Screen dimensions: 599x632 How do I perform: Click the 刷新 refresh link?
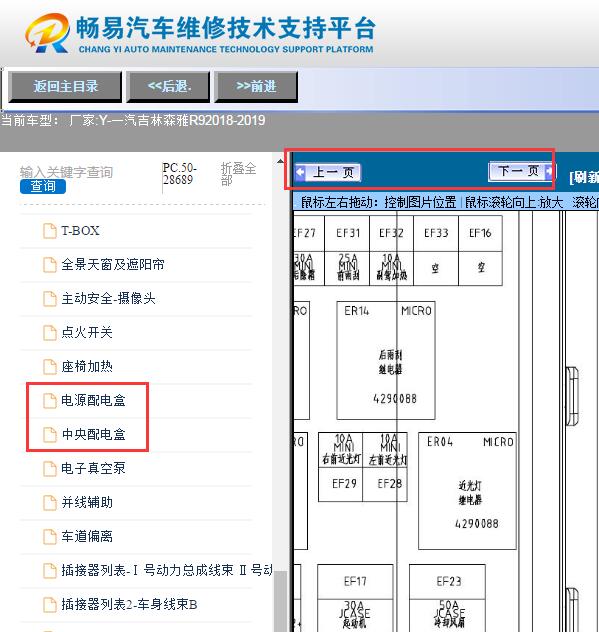pyautogui.click(x=584, y=177)
